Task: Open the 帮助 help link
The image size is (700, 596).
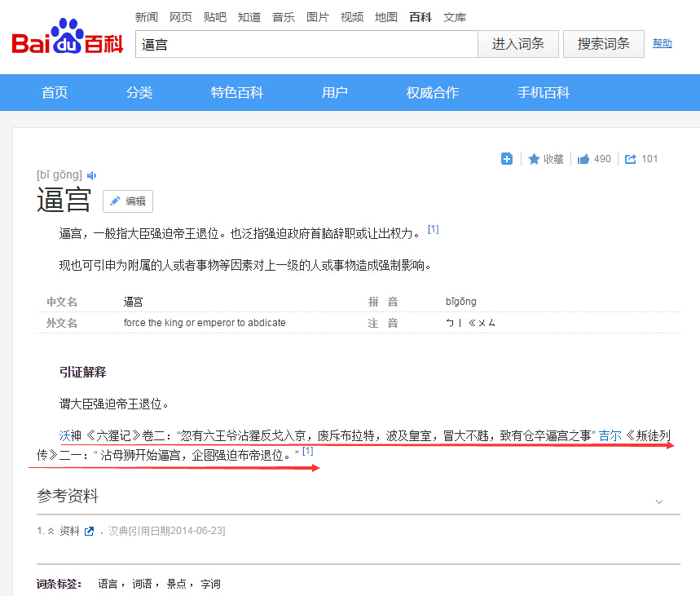Action: click(662, 44)
